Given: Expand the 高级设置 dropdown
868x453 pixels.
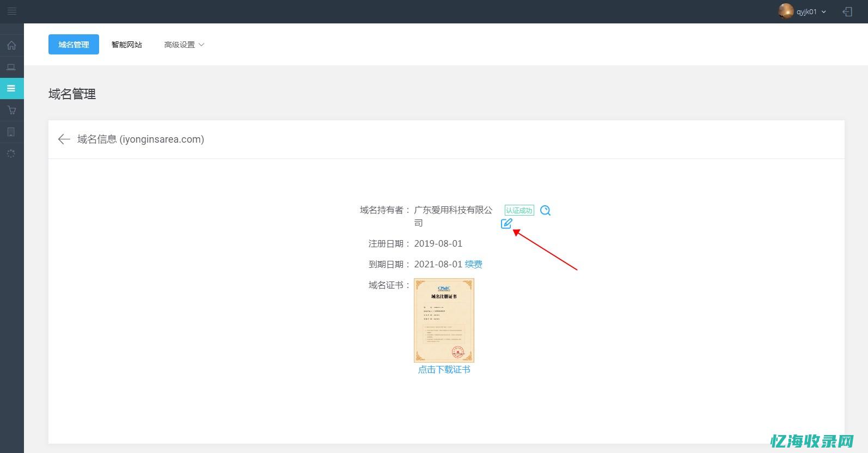Looking at the screenshot, I should tap(184, 45).
